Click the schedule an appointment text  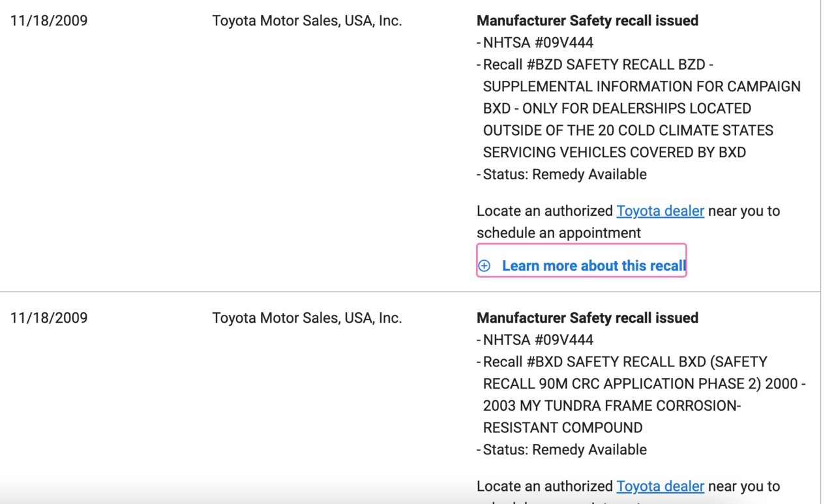click(x=559, y=233)
